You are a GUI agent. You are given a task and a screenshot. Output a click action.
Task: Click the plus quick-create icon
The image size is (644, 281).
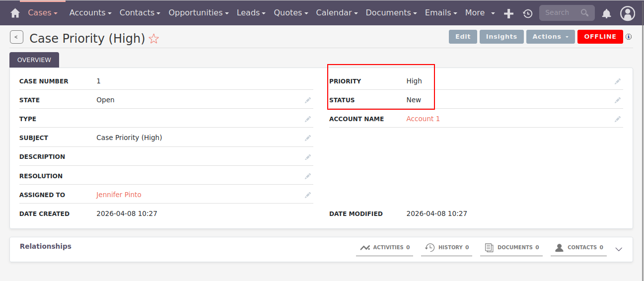(x=508, y=13)
